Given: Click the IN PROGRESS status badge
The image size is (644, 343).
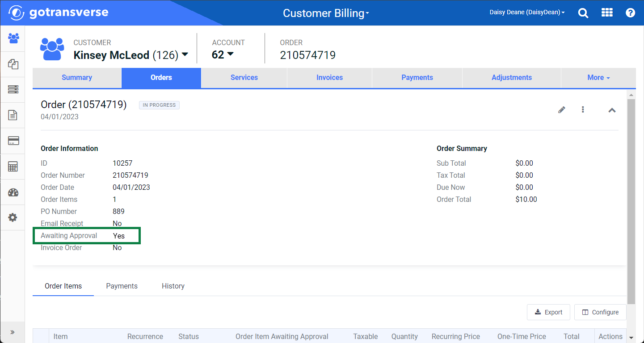Looking at the screenshot, I should 159,105.
